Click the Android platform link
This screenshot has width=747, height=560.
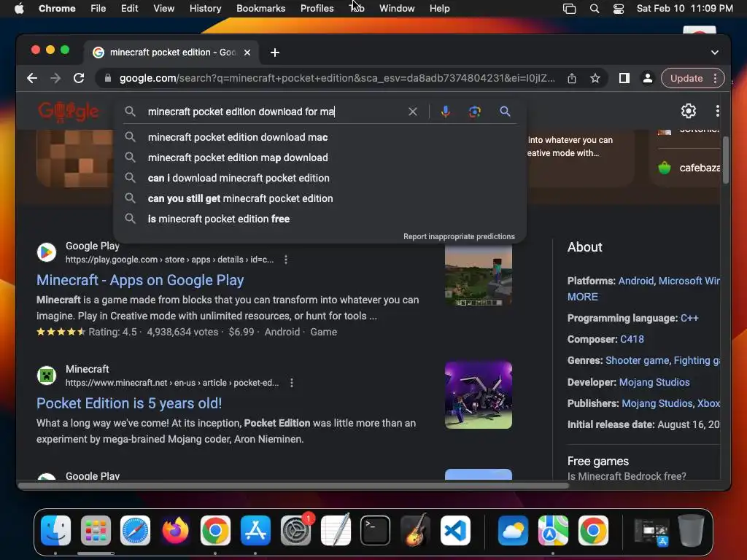[x=635, y=281]
